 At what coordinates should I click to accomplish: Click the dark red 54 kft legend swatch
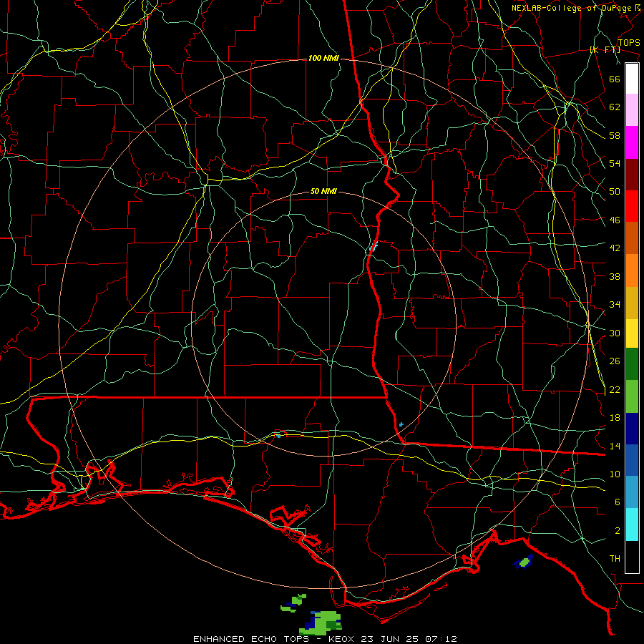632,174
